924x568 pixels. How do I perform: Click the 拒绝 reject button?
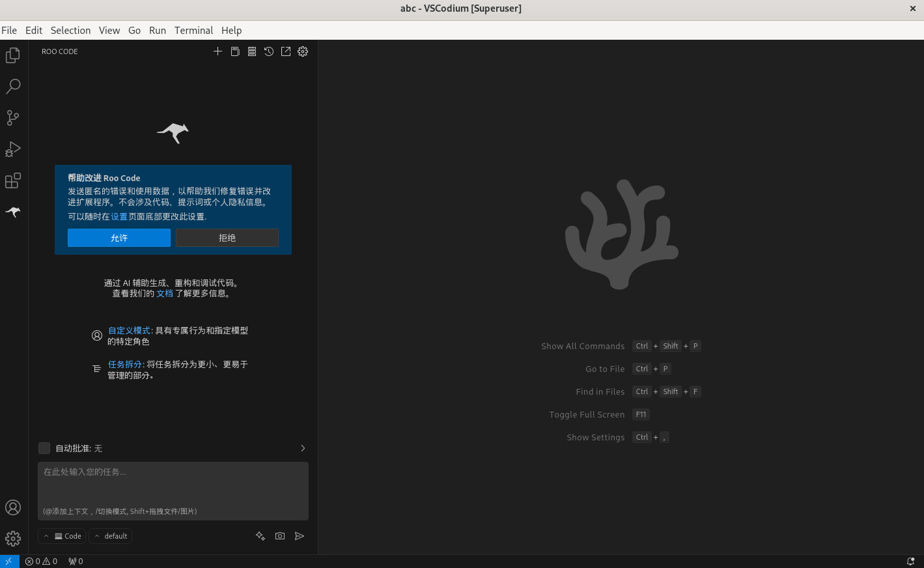tap(227, 238)
